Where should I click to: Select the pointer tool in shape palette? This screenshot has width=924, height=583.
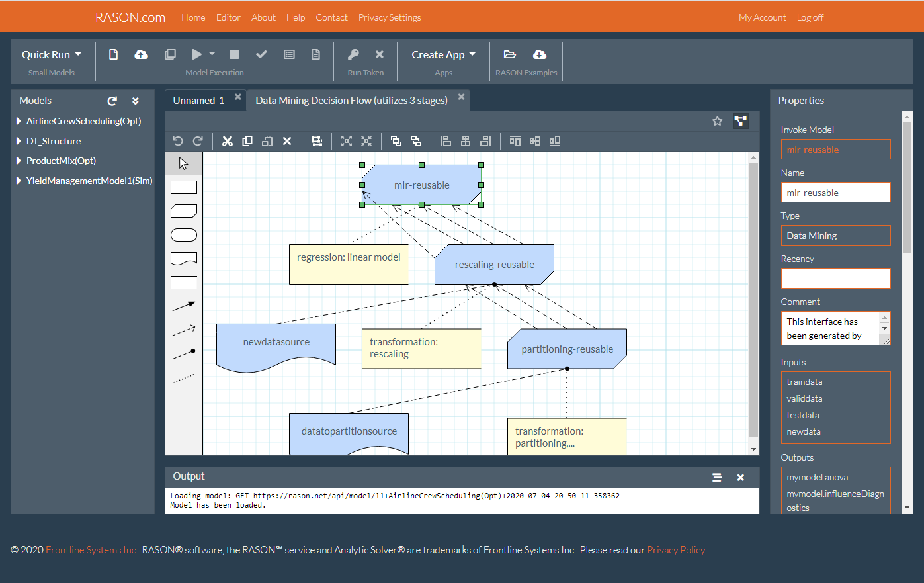point(184,163)
